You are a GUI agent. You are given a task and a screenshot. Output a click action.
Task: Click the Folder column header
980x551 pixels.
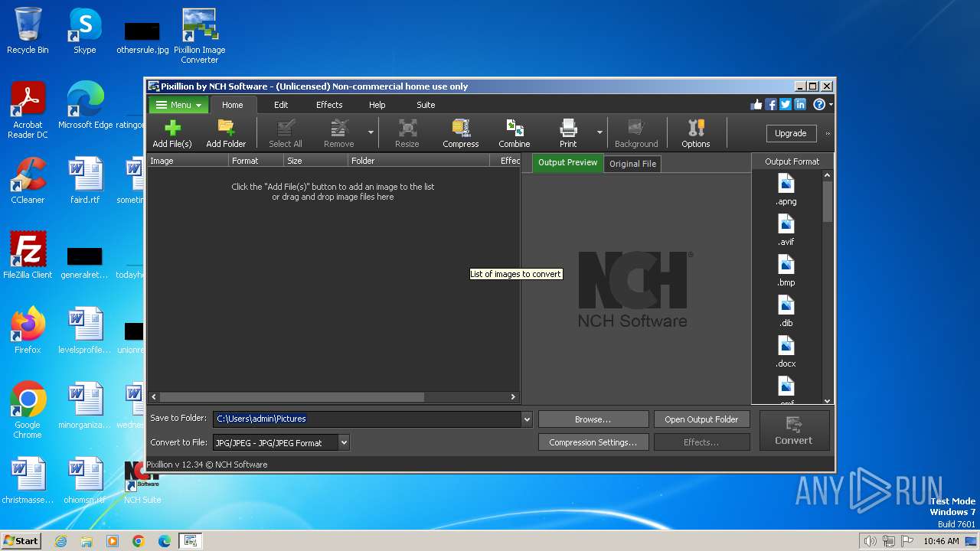tap(419, 161)
